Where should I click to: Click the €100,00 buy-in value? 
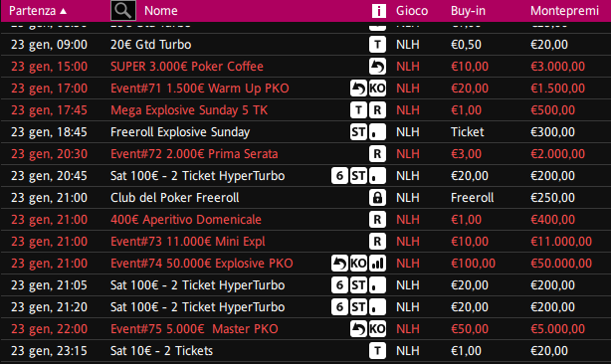[473, 264]
